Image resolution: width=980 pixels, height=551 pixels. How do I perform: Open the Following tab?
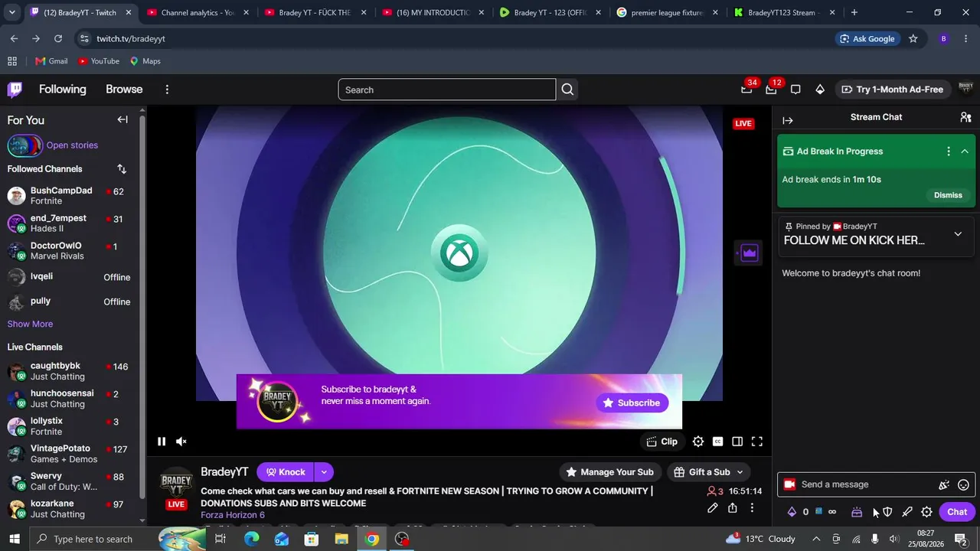(63, 90)
